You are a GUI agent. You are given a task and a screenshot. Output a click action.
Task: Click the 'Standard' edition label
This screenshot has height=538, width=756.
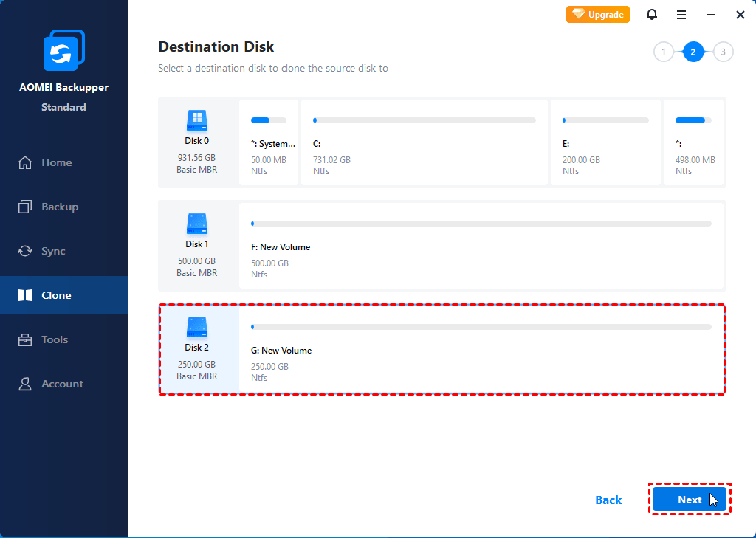(63, 107)
